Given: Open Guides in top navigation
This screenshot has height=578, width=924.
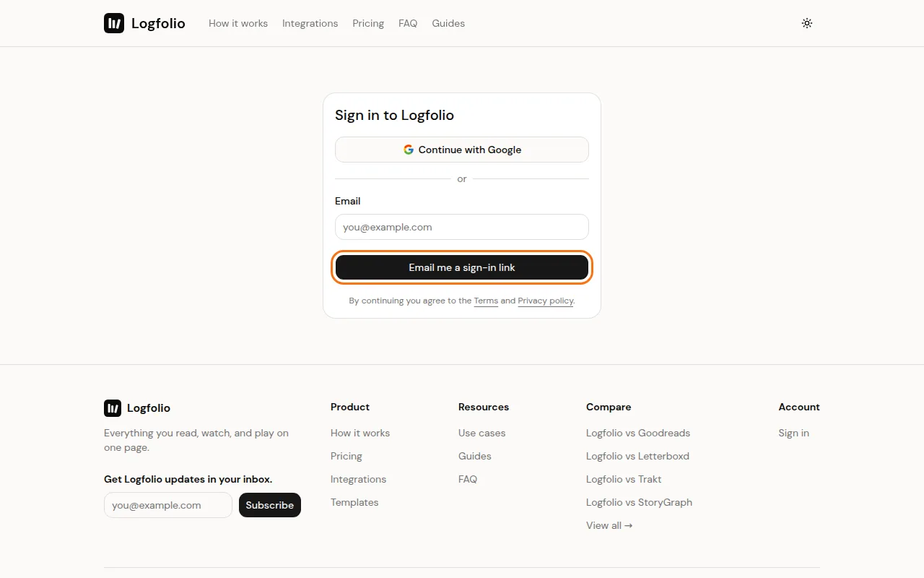Looking at the screenshot, I should 448,23.
